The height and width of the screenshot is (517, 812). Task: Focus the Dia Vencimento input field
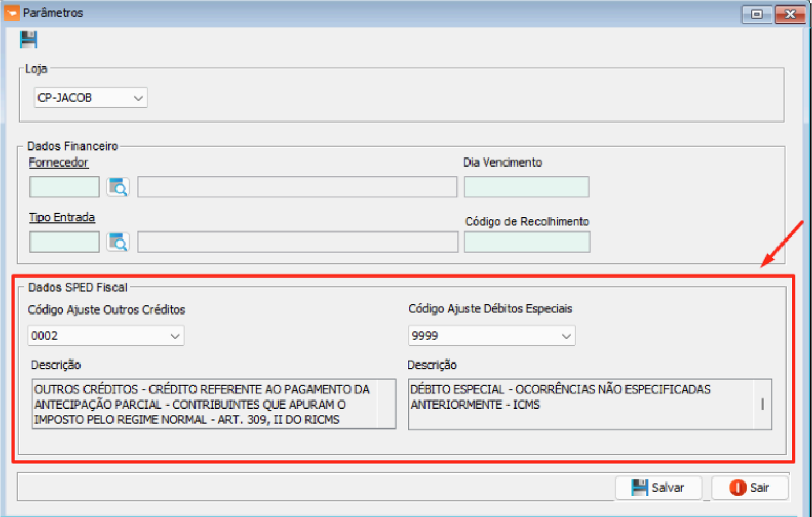point(526,187)
